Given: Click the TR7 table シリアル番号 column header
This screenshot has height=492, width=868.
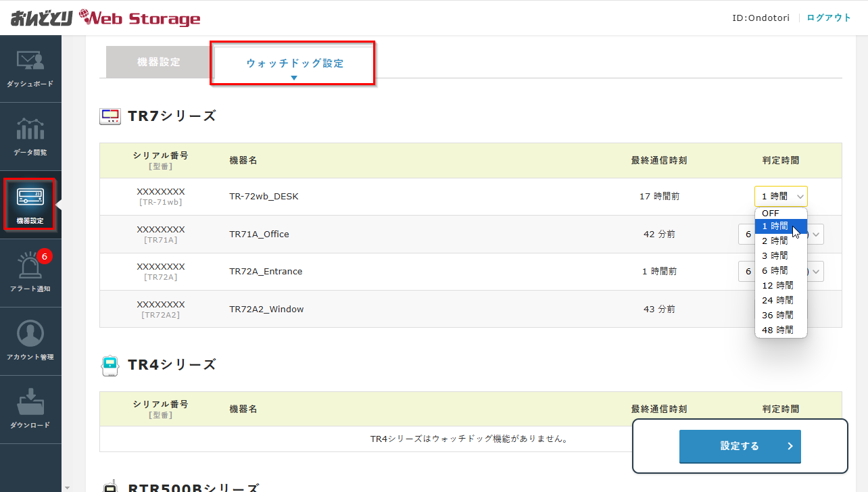Looking at the screenshot, I should click(160, 155).
